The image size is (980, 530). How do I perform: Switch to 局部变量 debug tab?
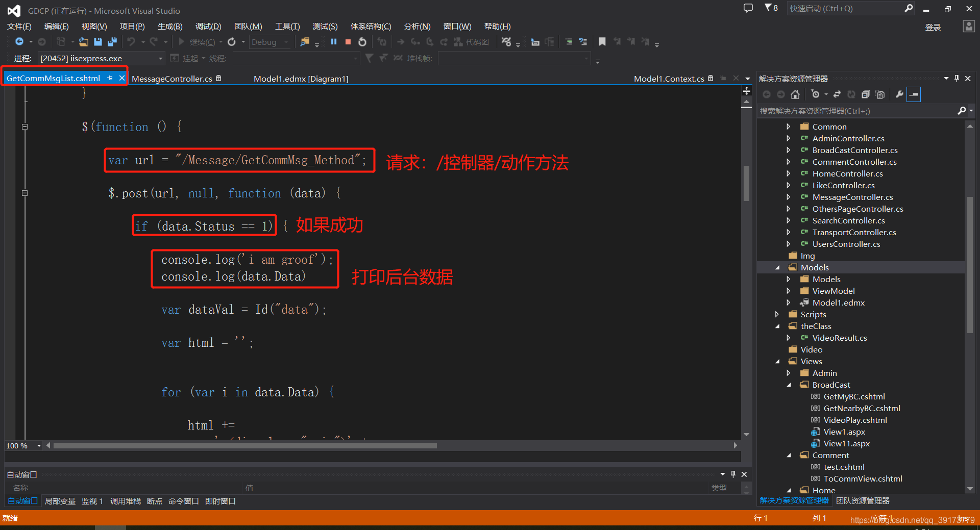(x=60, y=501)
